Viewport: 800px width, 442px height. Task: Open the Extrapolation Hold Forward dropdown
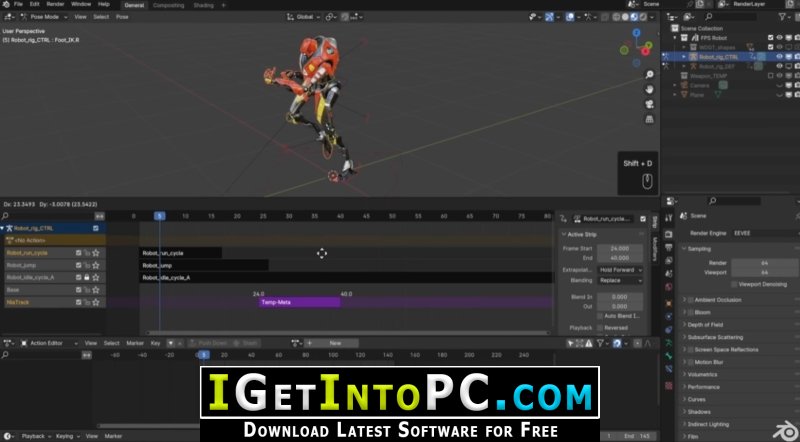tap(621, 270)
